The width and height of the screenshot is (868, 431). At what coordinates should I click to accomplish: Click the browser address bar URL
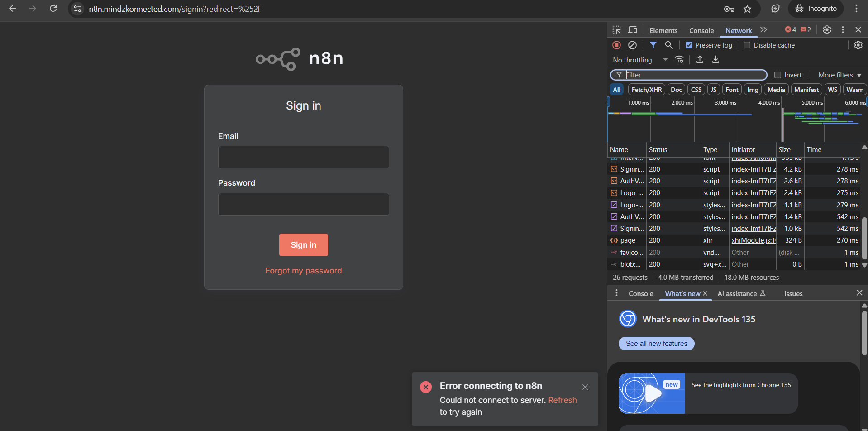point(175,9)
